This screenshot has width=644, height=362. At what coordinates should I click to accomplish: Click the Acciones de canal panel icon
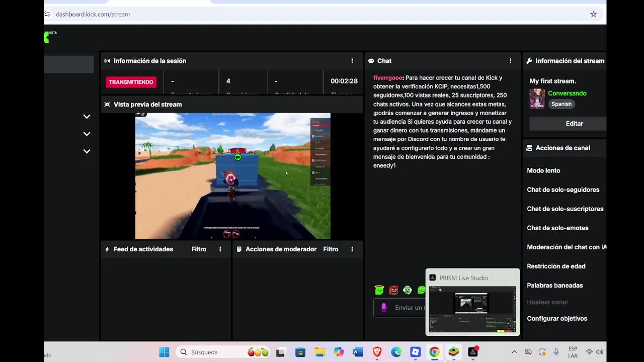[529, 148]
